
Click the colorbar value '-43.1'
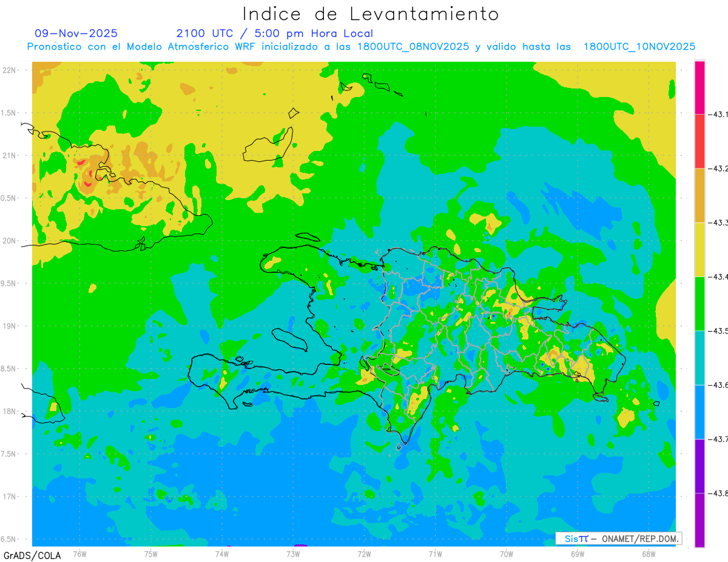[719, 114]
